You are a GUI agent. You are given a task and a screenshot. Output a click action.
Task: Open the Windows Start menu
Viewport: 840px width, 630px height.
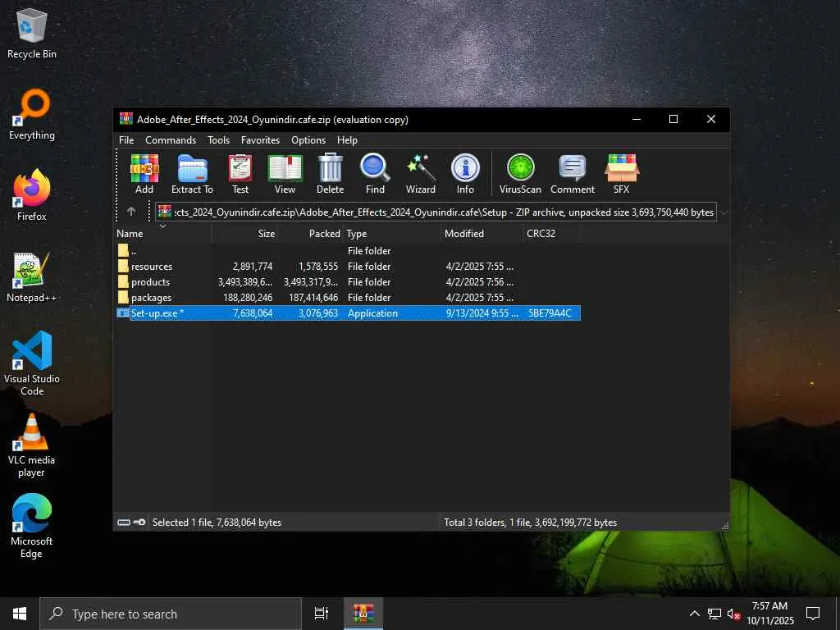point(20,614)
